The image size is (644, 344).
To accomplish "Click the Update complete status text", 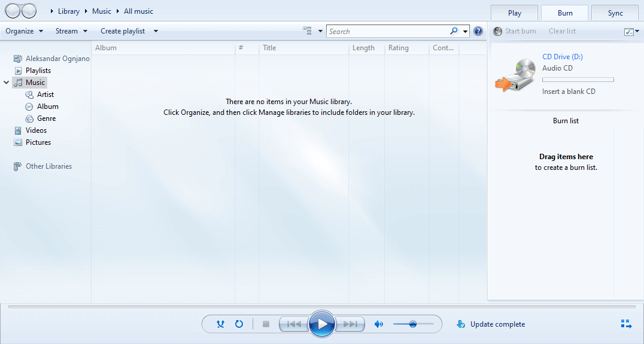I will 497,324.
